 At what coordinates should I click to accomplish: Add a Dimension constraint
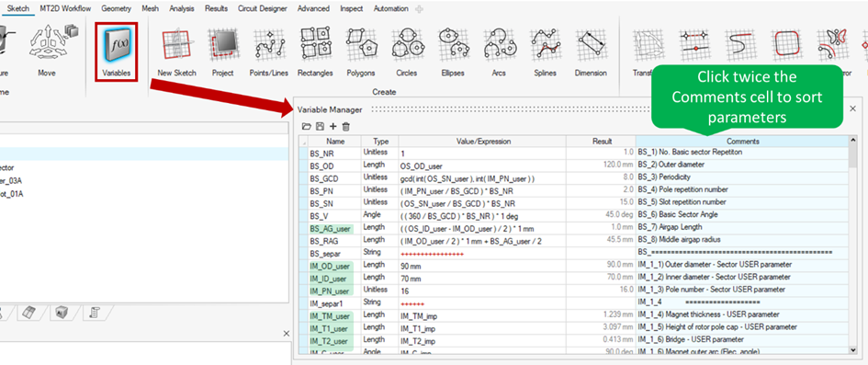(591, 52)
